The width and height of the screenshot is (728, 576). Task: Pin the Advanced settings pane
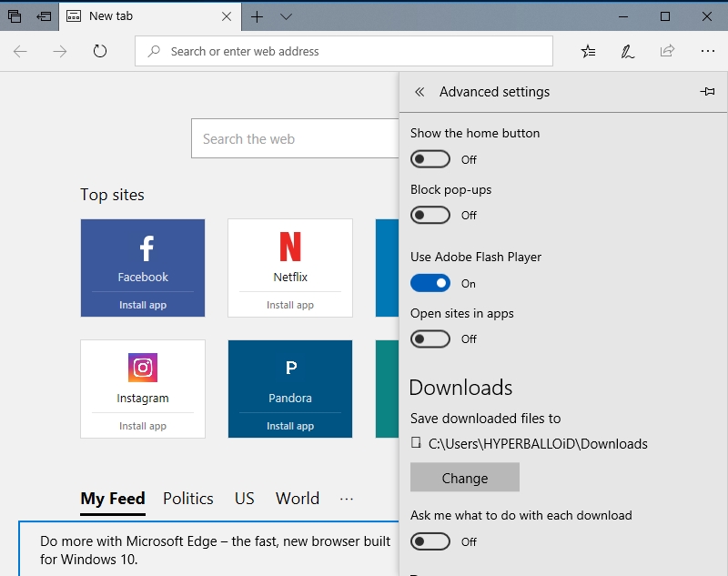pos(707,91)
